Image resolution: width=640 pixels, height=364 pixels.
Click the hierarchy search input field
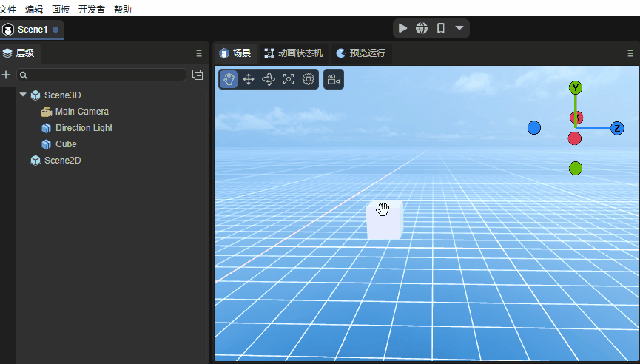click(x=104, y=75)
